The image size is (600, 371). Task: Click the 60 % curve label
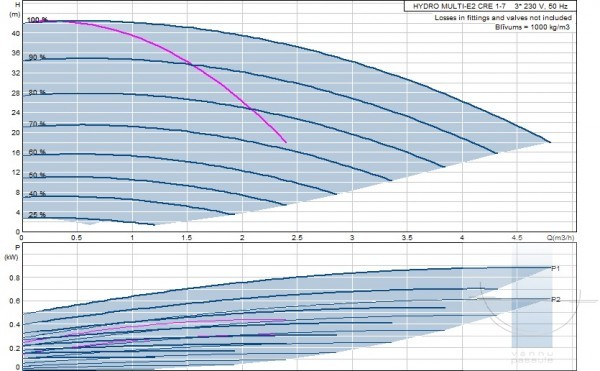37,152
